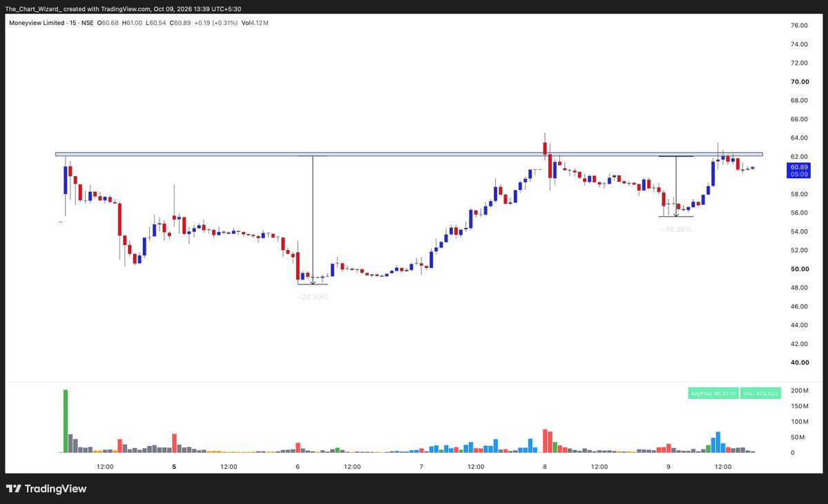Viewport: 828px width, 504px height.
Task: Click the open value O60.68
Action: [108, 23]
